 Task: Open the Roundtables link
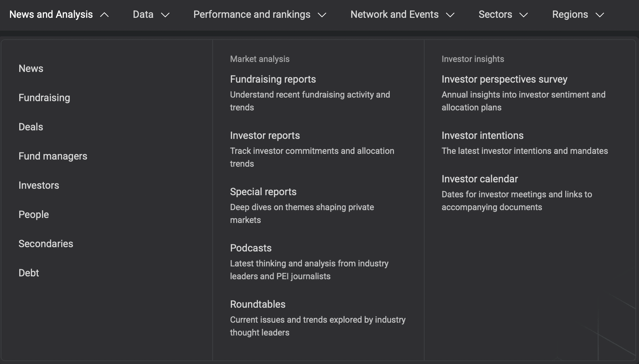258,304
